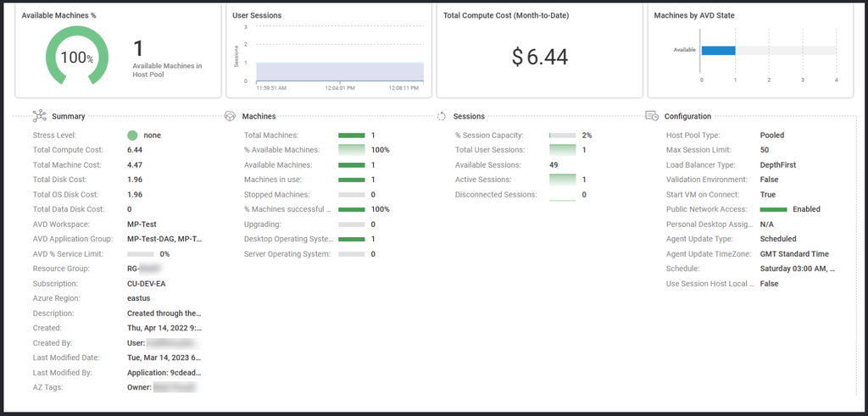Click the 'Personal Desktop Assig...' label
Image resolution: width=868 pixels, height=416 pixels.
[710, 225]
